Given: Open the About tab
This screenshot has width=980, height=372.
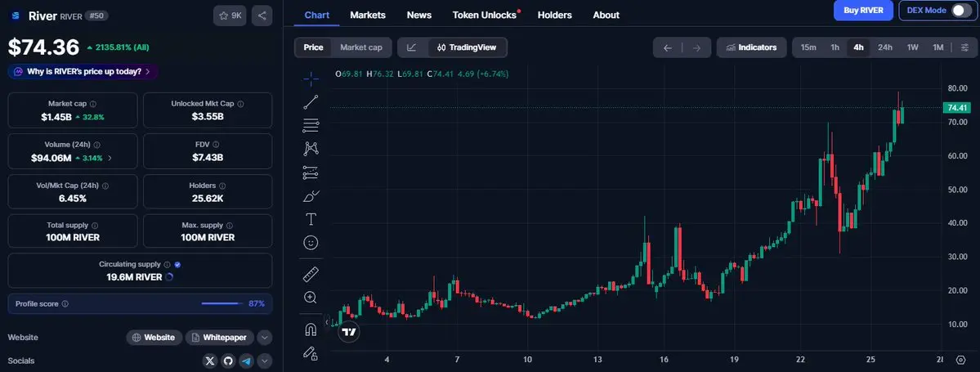Looking at the screenshot, I should tap(606, 15).
